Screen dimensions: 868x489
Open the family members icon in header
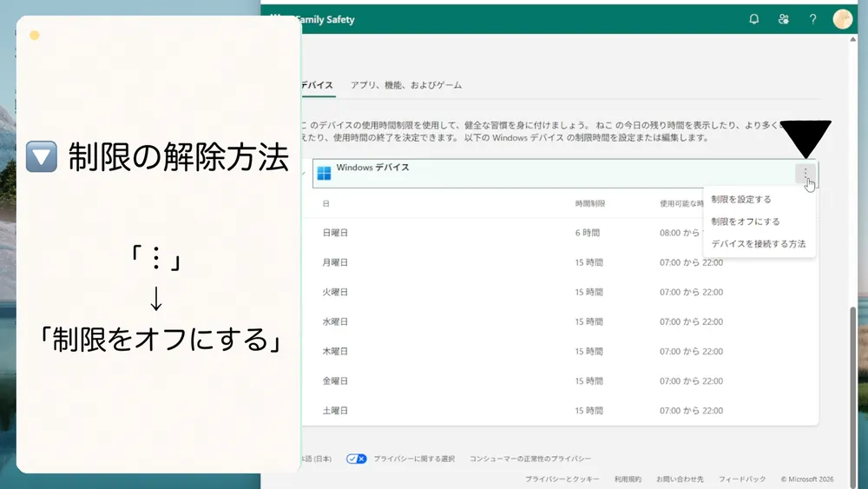pos(783,19)
